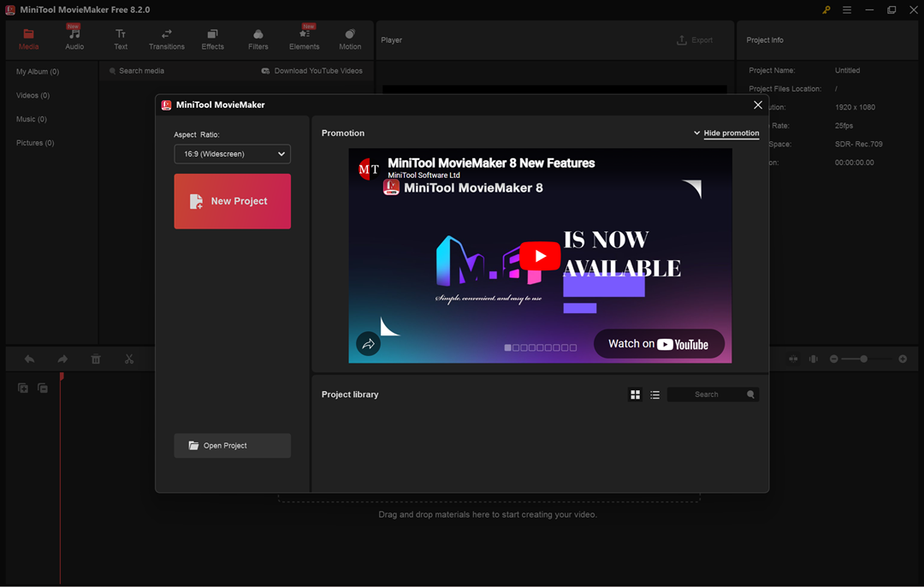Image resolution: width=924 pixels, height=587 pixels.
Task: Click the Project library search field
Action: (x=706, y=394)
